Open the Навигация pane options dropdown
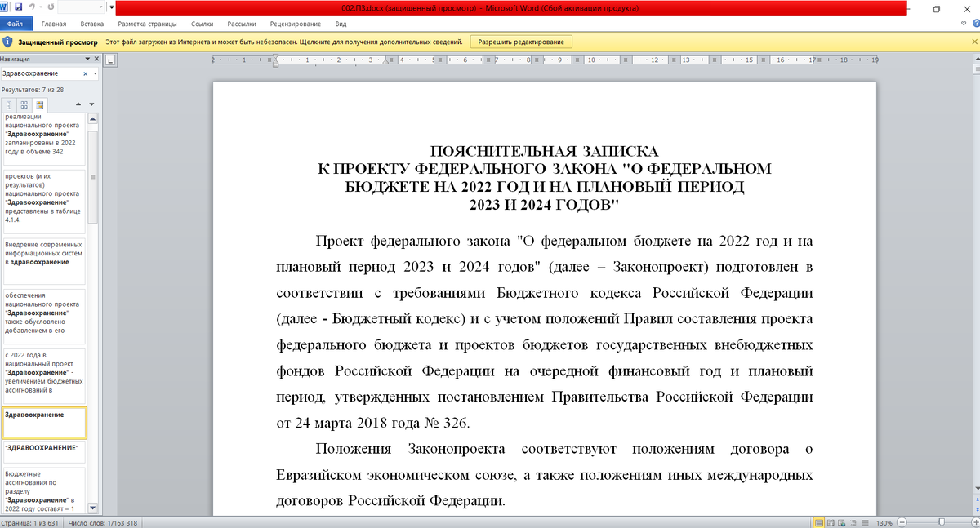The image size is (980, 528). pyautogui.click(x=87, y=59)
